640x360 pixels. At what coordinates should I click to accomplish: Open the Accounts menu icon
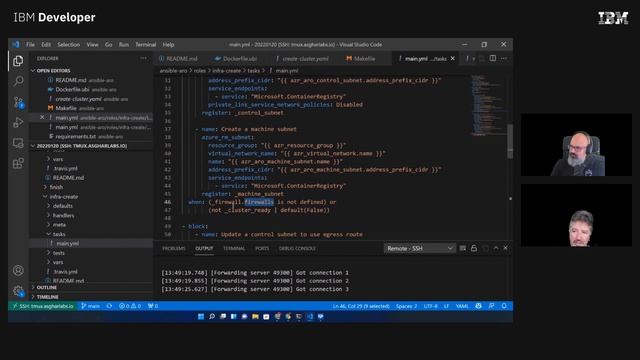(x=18, y=270)
